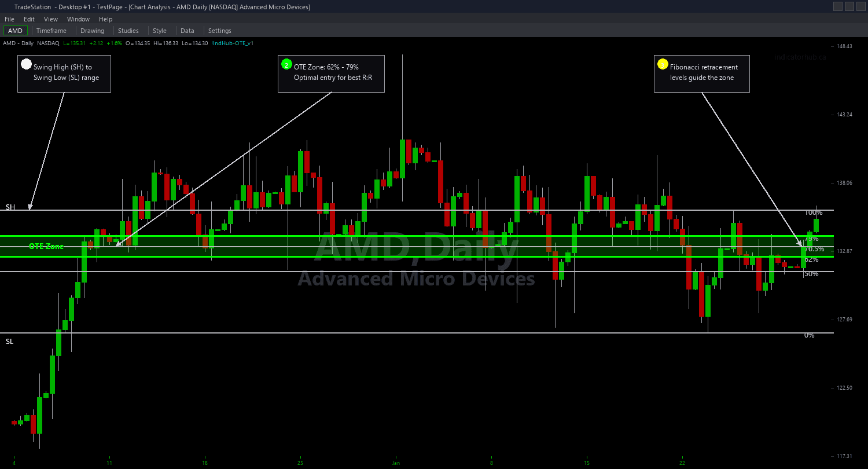Open the Style menu from the toolbar
This screenshot has width=868, height=469.
coord(160,31)
